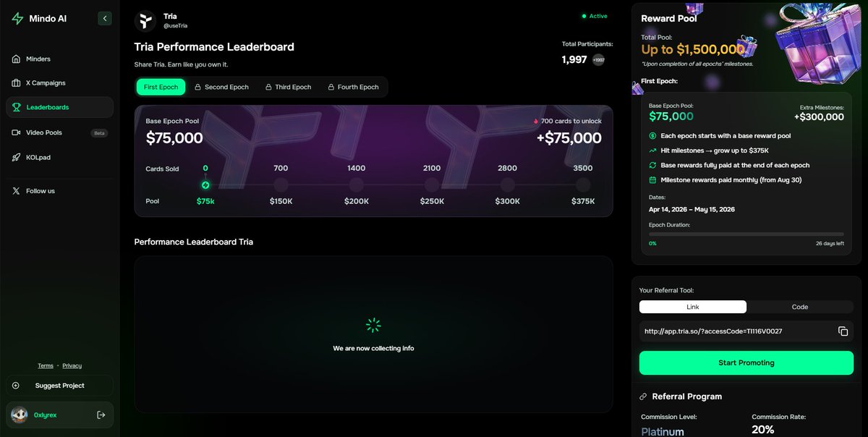This screenshot has height=437, width=868.
Task: Select the locked Second Epoch tab
Action: click(x=221, y=87)
